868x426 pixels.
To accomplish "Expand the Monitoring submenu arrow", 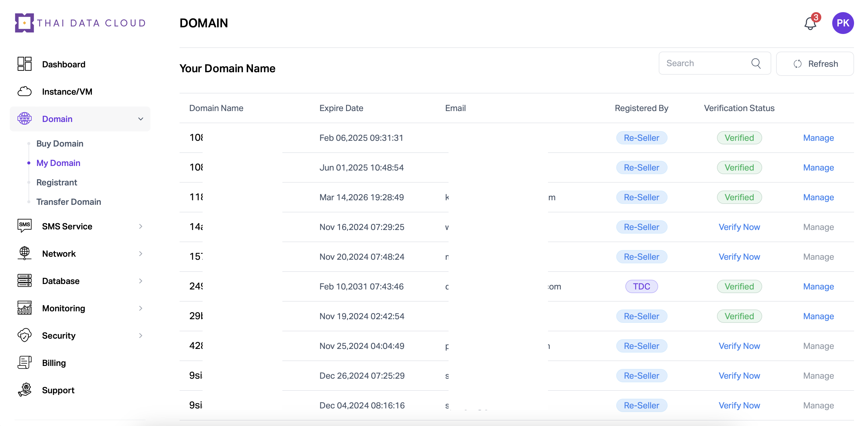I will (x=140, y=308).
